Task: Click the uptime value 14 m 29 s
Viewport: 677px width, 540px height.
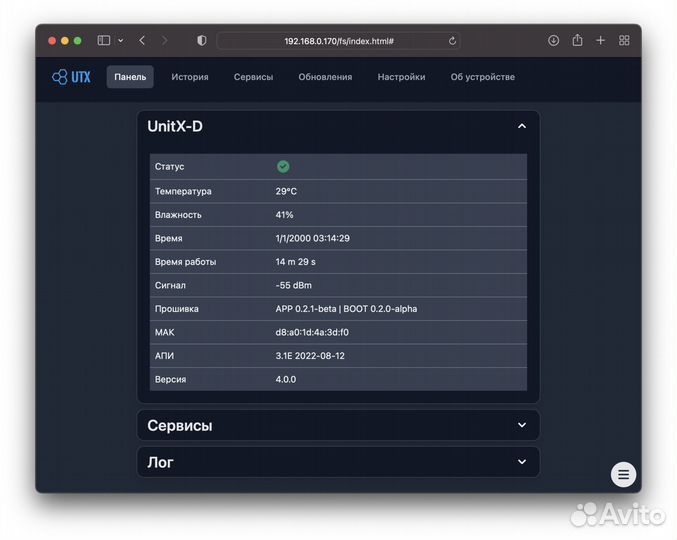Action: point(295,262)
